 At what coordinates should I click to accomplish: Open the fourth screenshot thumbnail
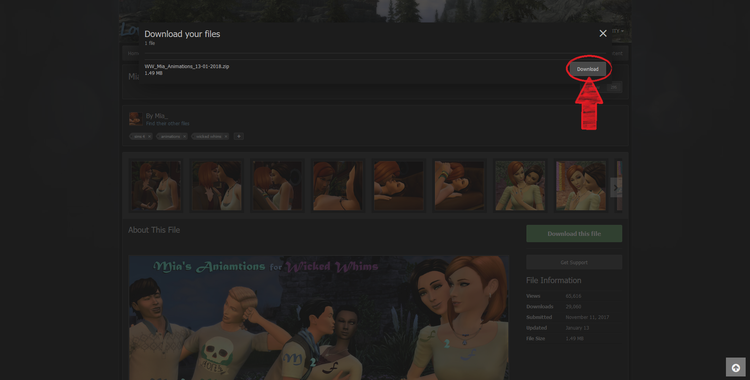tap(338, 186)
